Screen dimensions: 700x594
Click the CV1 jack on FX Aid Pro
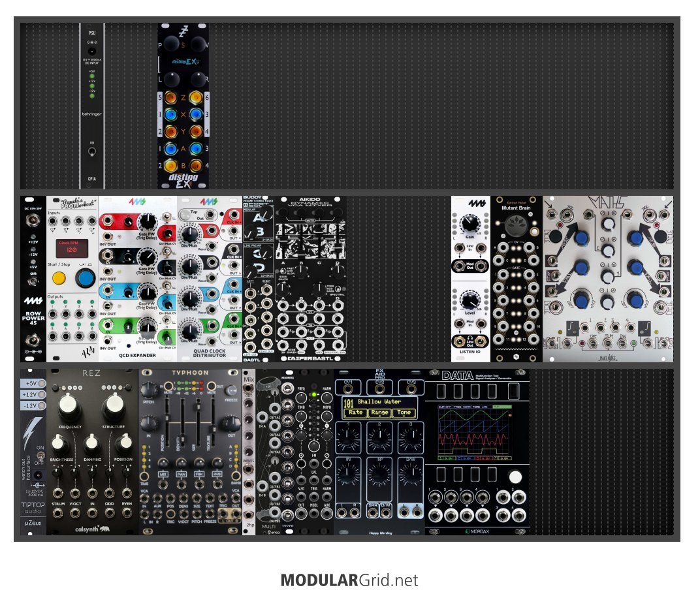(348, 388)
